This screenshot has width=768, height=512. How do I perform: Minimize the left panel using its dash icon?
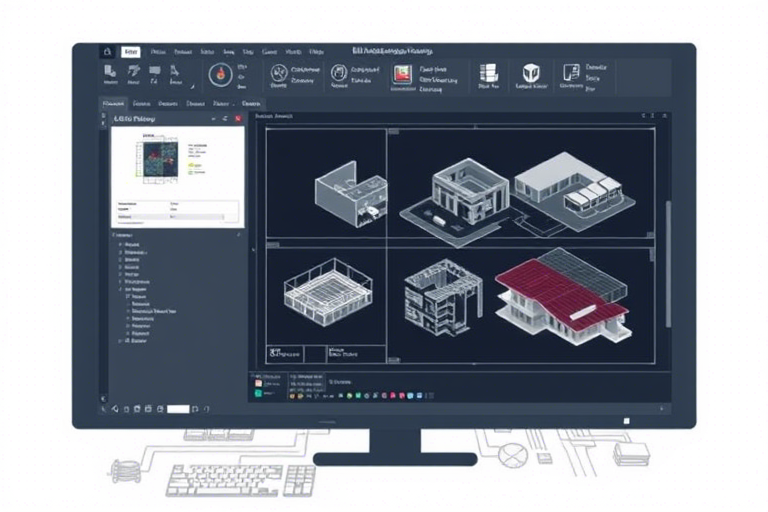[x=214, y=119]
